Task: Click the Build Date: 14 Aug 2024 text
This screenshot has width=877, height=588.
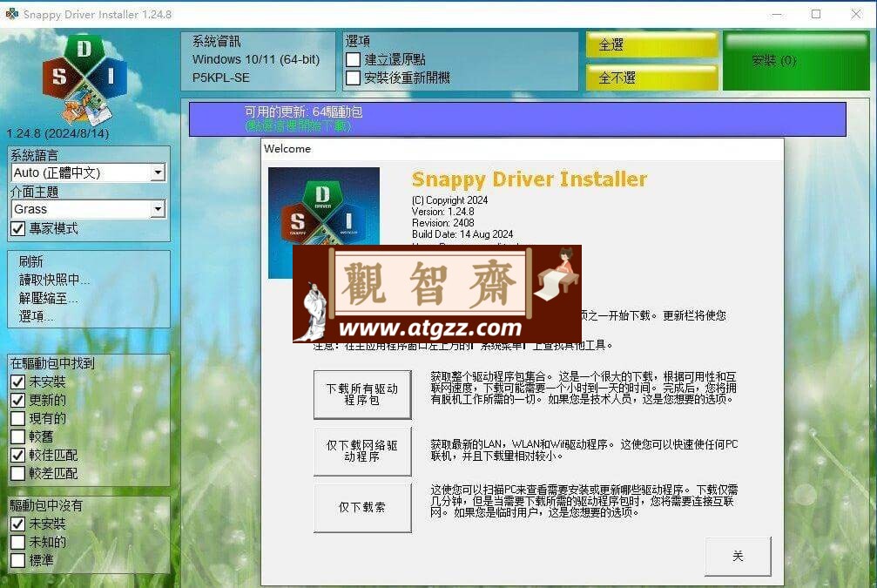Action: 462,233
